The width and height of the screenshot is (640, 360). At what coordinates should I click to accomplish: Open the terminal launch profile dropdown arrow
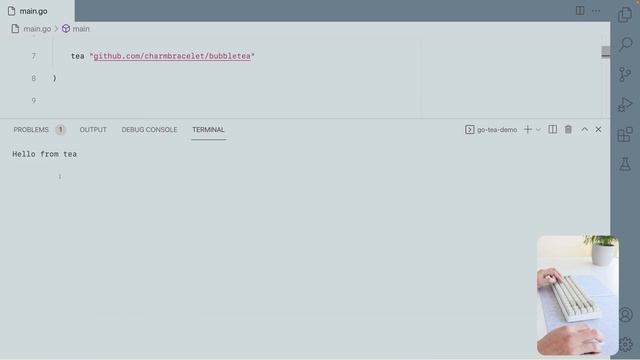click(x=538, y=130)
